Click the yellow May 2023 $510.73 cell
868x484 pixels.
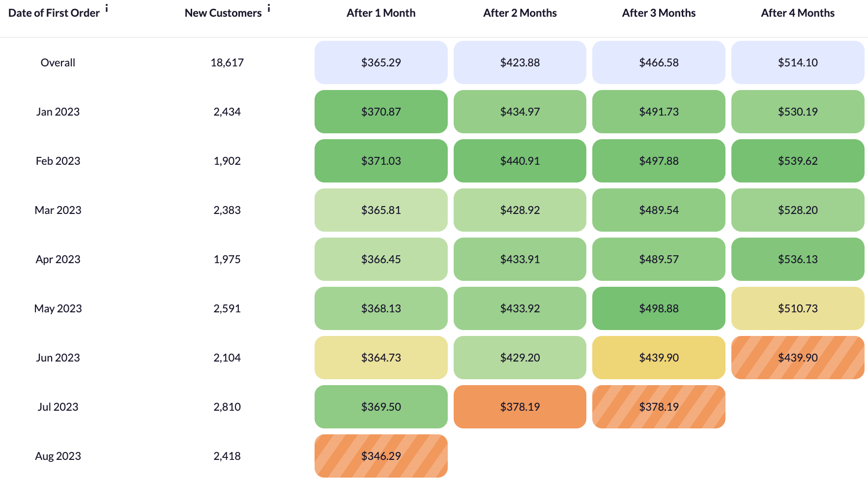pos(798,308)
